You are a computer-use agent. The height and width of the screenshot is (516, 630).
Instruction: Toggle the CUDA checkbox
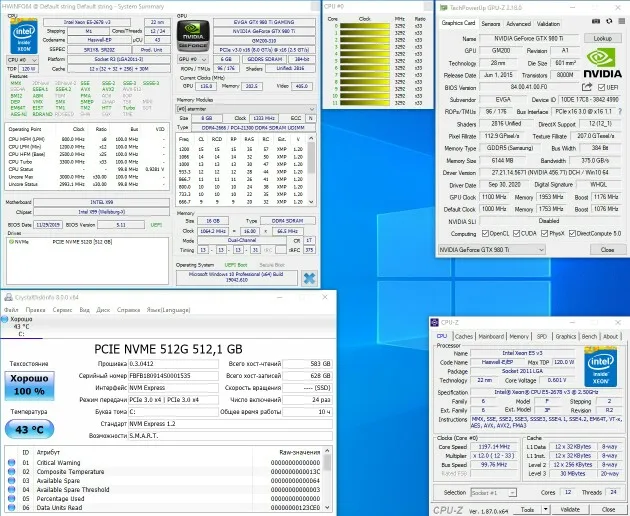coord(517,233)
